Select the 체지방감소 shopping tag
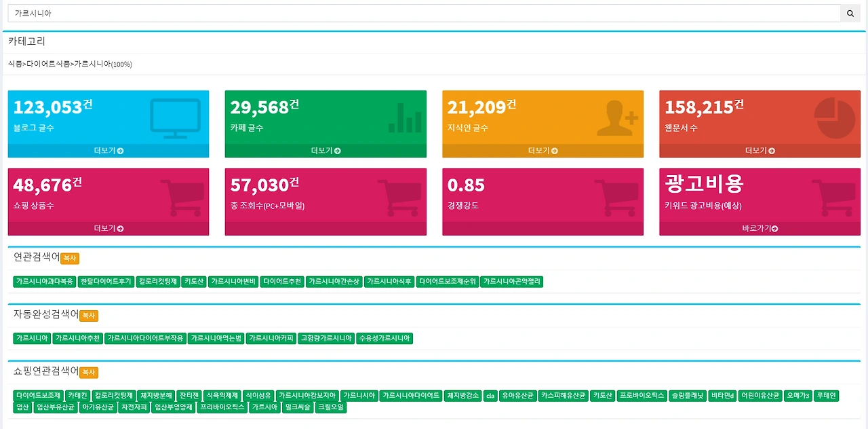The width and height of the screenshot is (868, 429). pos(463,395)
